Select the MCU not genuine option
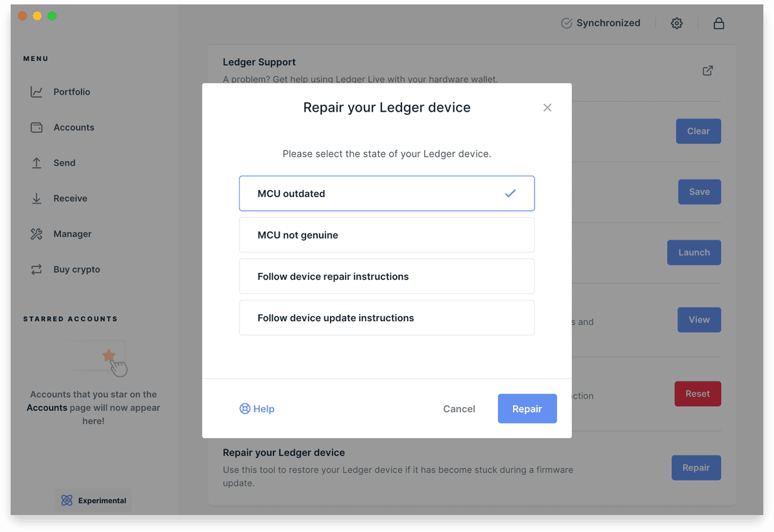This screenshot has width=774, height=532. (x=387, y=235)
